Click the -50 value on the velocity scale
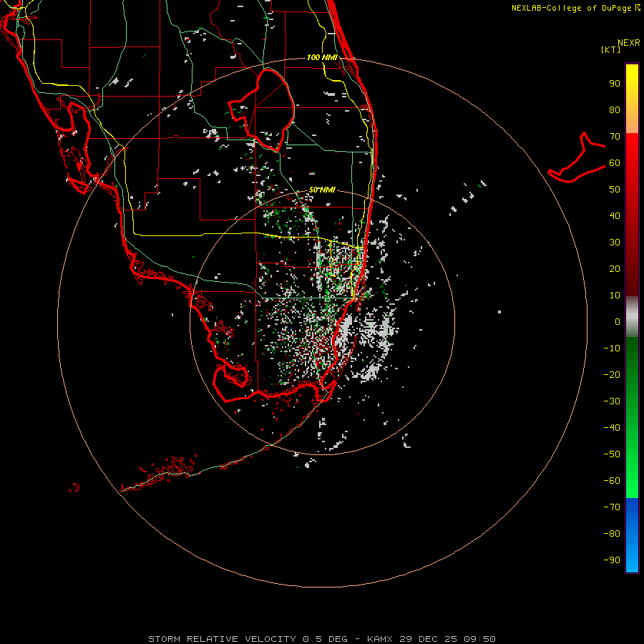644x644 pixels. click(x=612, y=454)
